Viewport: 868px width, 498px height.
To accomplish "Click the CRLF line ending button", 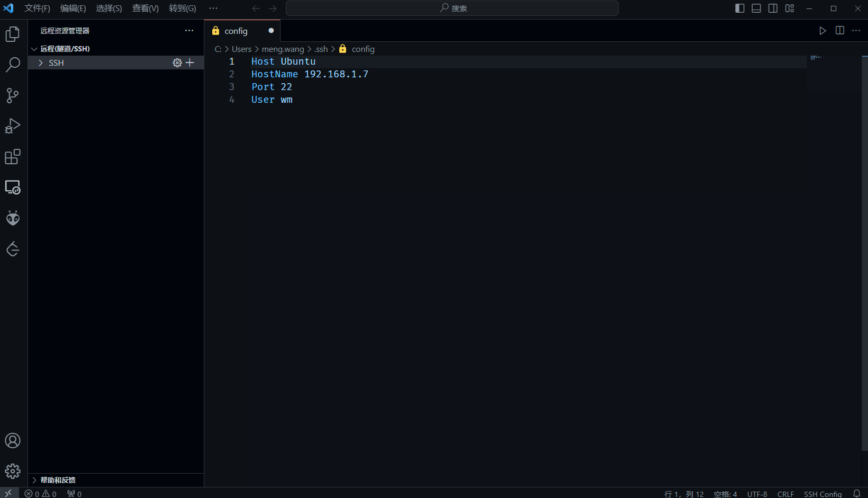I will click(x=785, y=494).
